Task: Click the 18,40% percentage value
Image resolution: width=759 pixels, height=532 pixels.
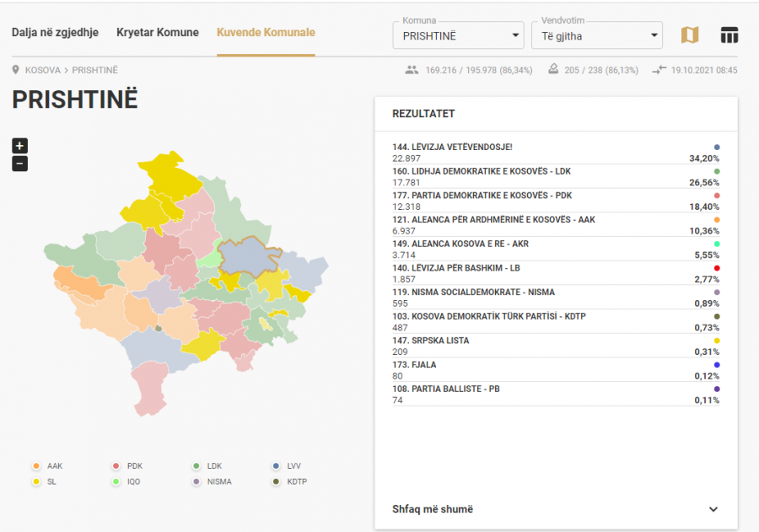Action: [x=704, y=207]
